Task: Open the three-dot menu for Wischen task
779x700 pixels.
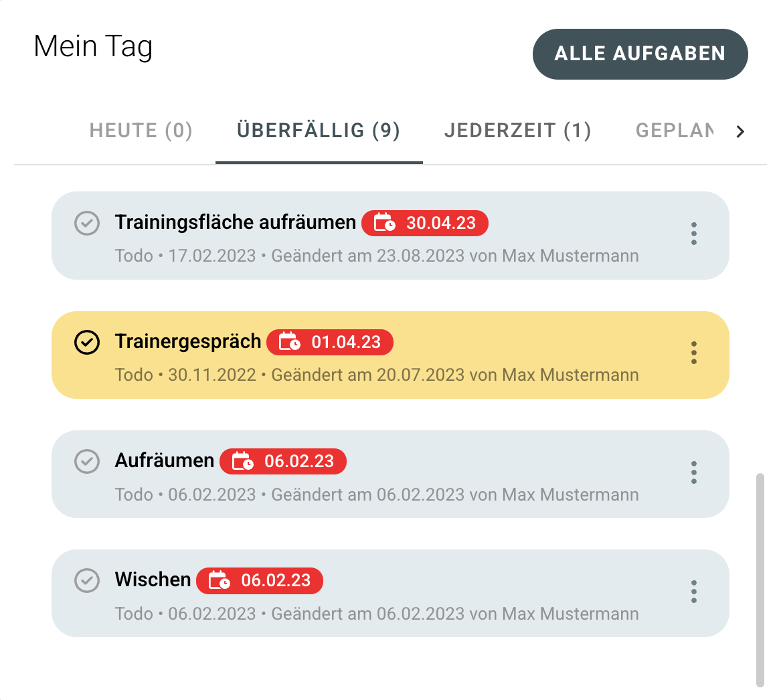Action: (693, 591)
